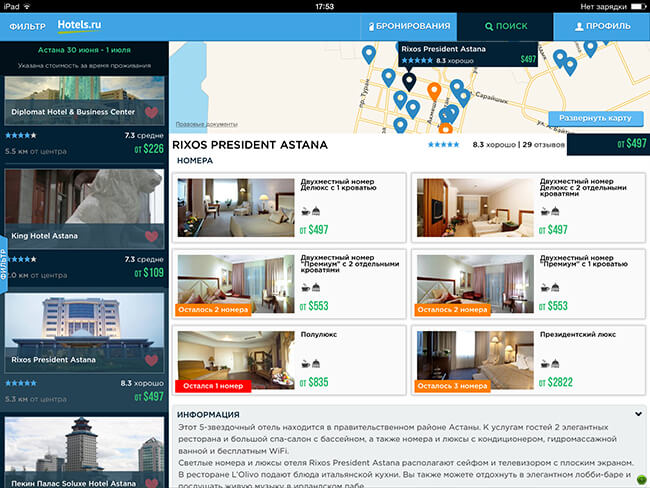Viewport: 650px width, 488px height.
Task: Open Diplomat Hotel & Business Center photo card
Action: [84, 100]
